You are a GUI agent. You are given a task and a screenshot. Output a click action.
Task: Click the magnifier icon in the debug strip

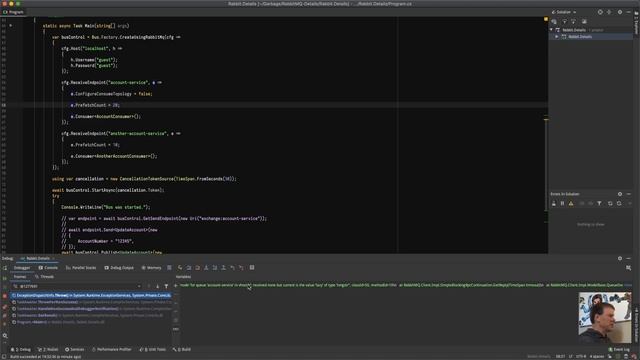click(x=5, y=336)
